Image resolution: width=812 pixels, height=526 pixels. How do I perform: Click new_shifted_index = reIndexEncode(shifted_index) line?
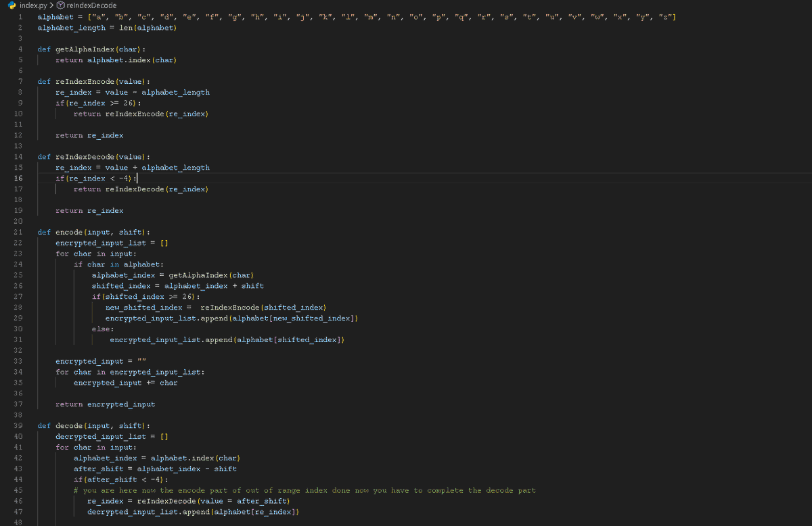click(x=216, y=308)
